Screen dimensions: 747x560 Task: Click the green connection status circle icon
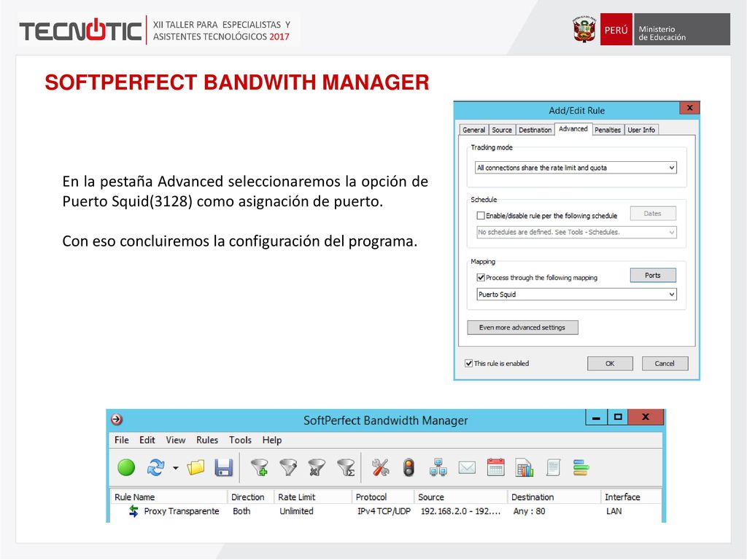pos(126,467)
